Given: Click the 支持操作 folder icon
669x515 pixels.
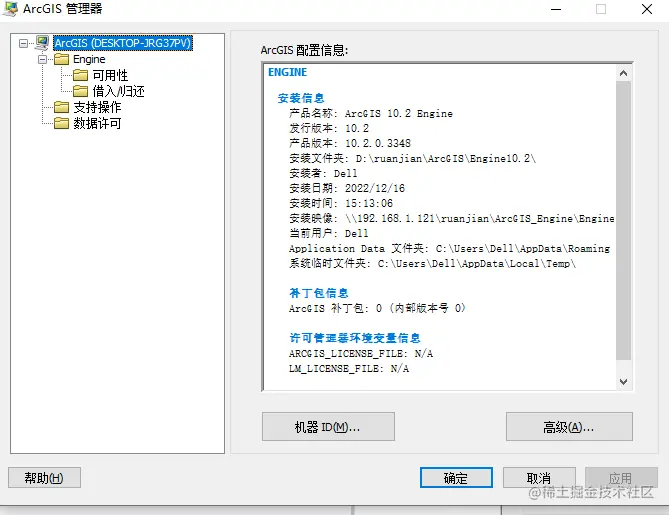Looking at the screenshot, I should (x=61, y=107).
